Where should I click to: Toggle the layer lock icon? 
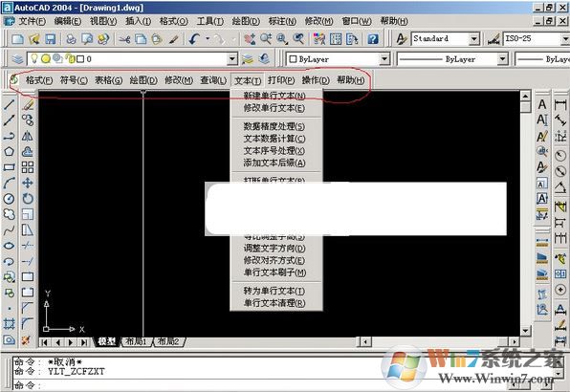tap(71, 58)
